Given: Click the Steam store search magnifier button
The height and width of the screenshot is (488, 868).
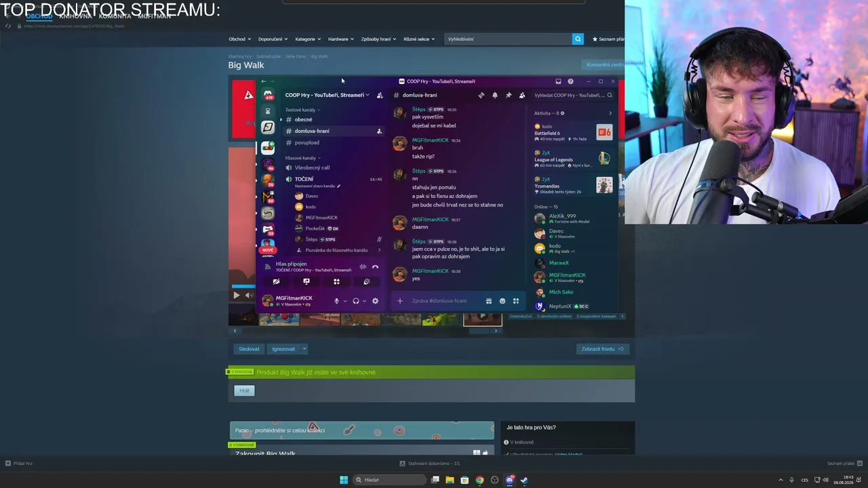Looking at the screenshot, I should click(578, 39).
